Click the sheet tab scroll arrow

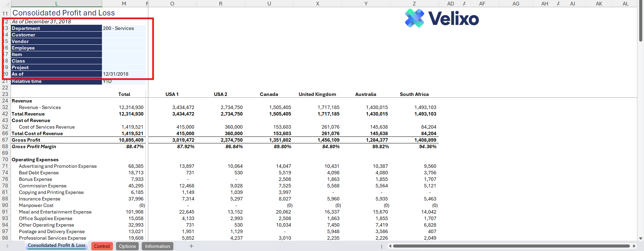point(7,246)
